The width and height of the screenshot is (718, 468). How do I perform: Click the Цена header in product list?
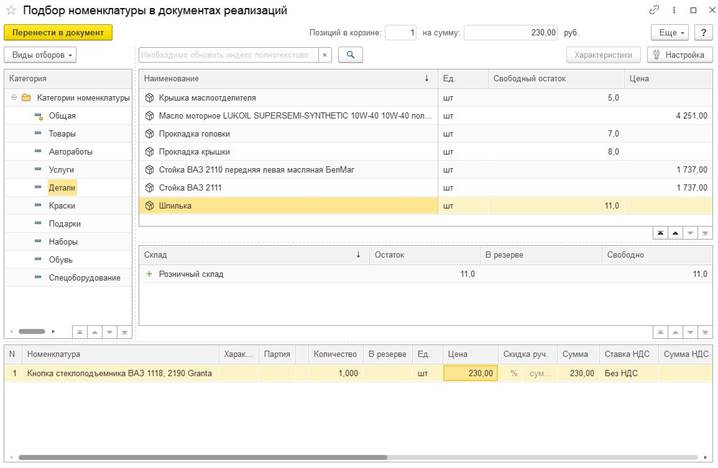tap(669, 79)
